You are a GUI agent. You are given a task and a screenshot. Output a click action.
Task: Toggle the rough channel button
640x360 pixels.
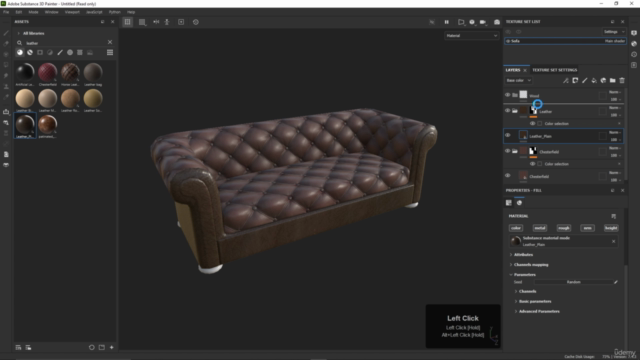click(564, 228)
